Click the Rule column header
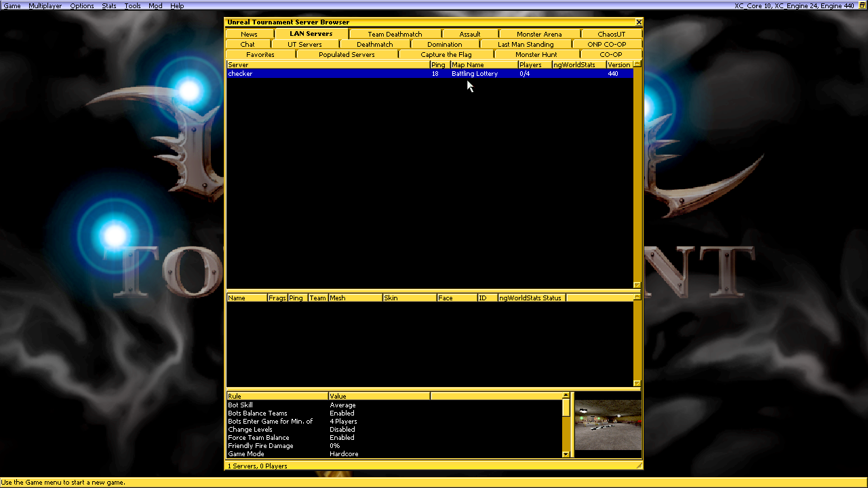Screen dimensions: 868x488 [x=277, y=396]
